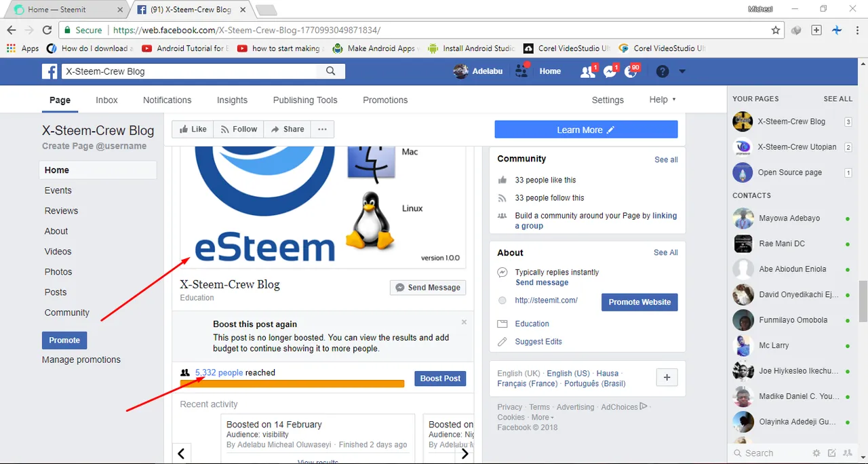The height and width of the screenshot is (464, 868).
Task: Open chat settings gear icon
Action: pyautogui.click(x=816, y=453)
